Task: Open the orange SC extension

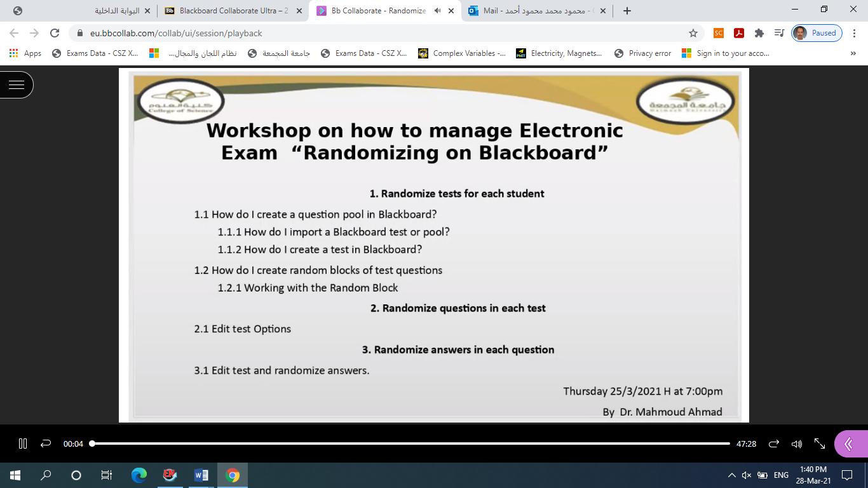Action: pyautogui.click(x=719, y=33)
